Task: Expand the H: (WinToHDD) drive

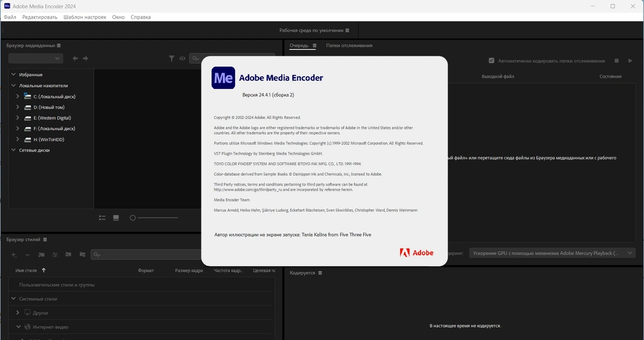Action: tap(18, 139)
